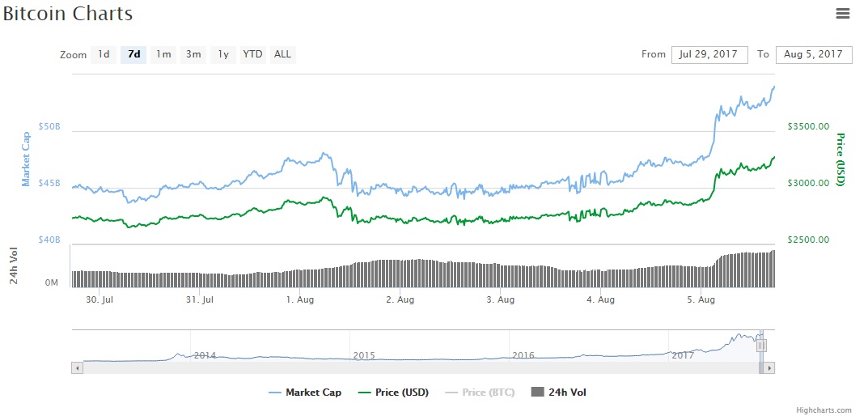Click the navigator scrollbar handle
The height and width of the screenshot is (416, 868).
point(761,367)
